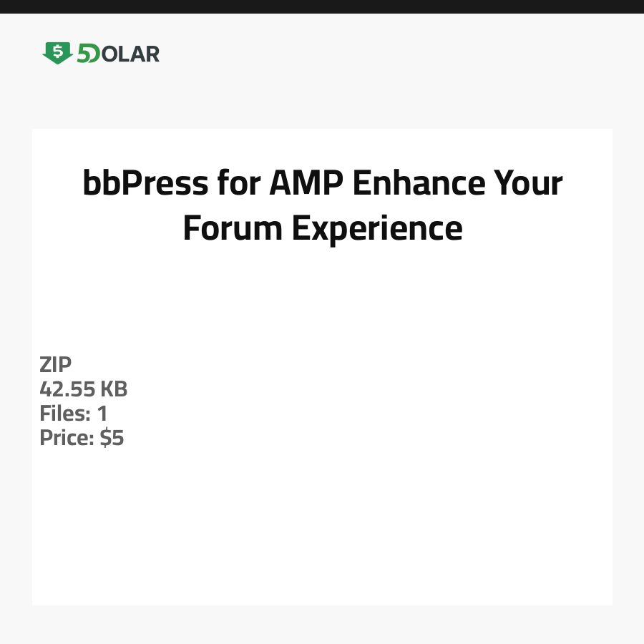
Task: Click the dark bar at the top
Action: click(322, 6)
